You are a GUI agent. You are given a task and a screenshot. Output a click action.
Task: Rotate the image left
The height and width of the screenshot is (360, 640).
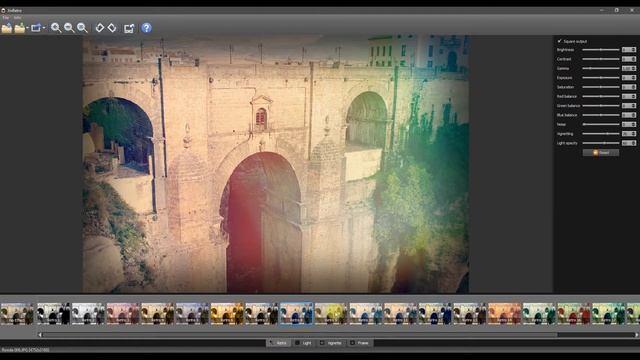tap(100, 28)
